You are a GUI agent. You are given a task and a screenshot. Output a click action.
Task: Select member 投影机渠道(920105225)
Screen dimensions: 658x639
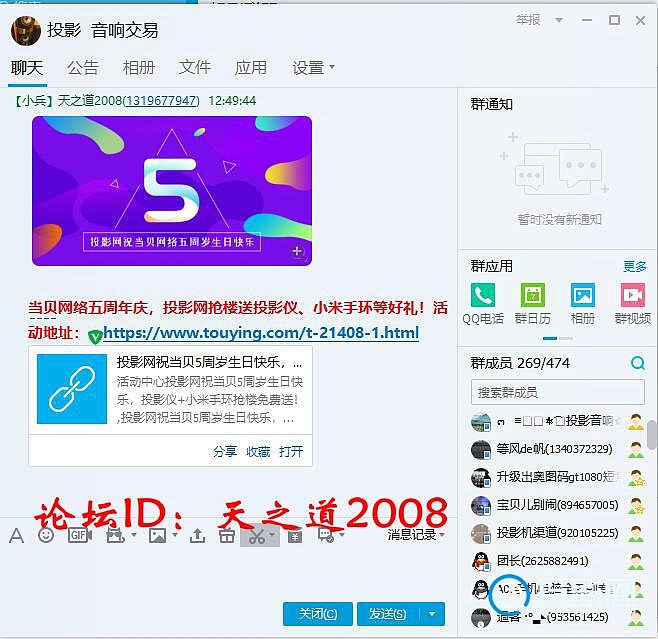click(558, 533)
